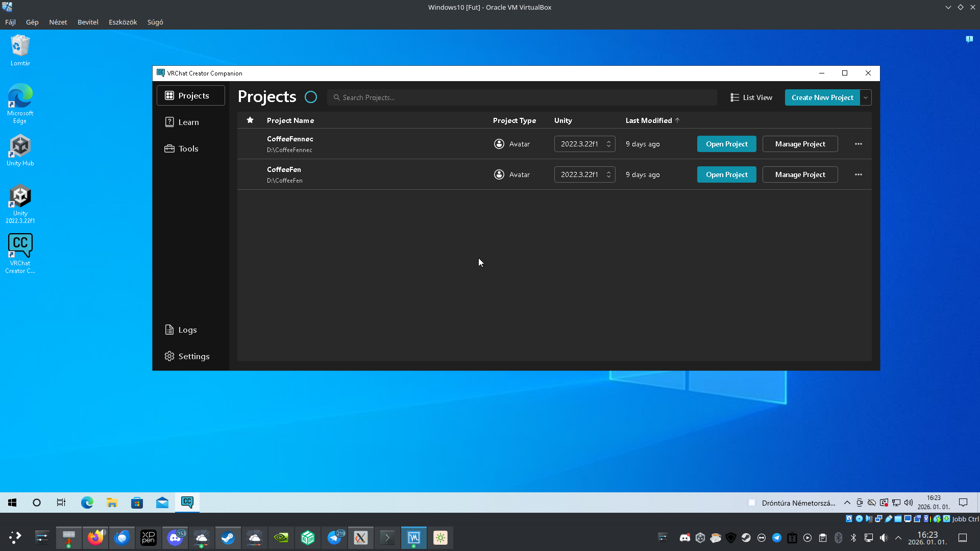Screen dimensions: 980x551
Task: Click the refresh projects circle icon
Action: point(310,97)
